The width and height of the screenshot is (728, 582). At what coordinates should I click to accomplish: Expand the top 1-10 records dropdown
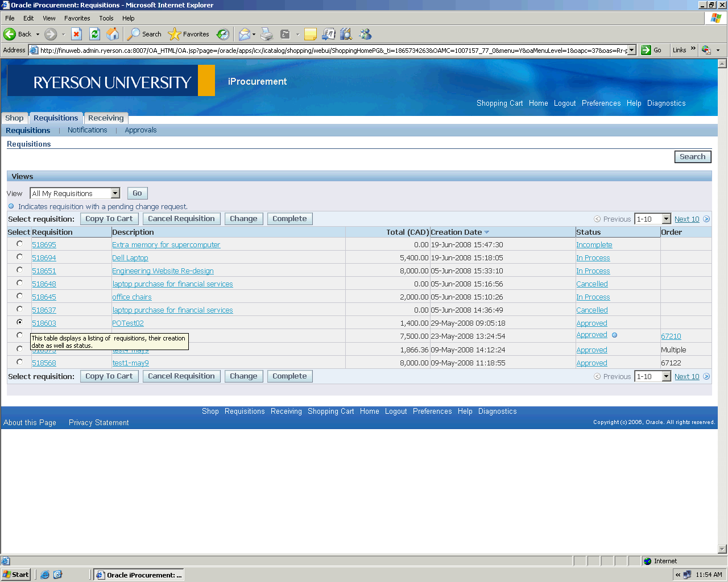[666, 219]
